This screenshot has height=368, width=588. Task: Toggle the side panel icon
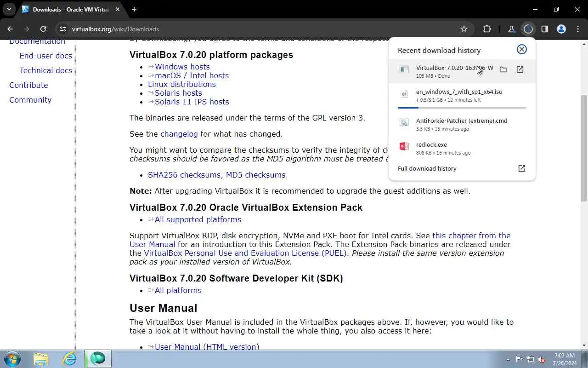(x=544, y=29)
